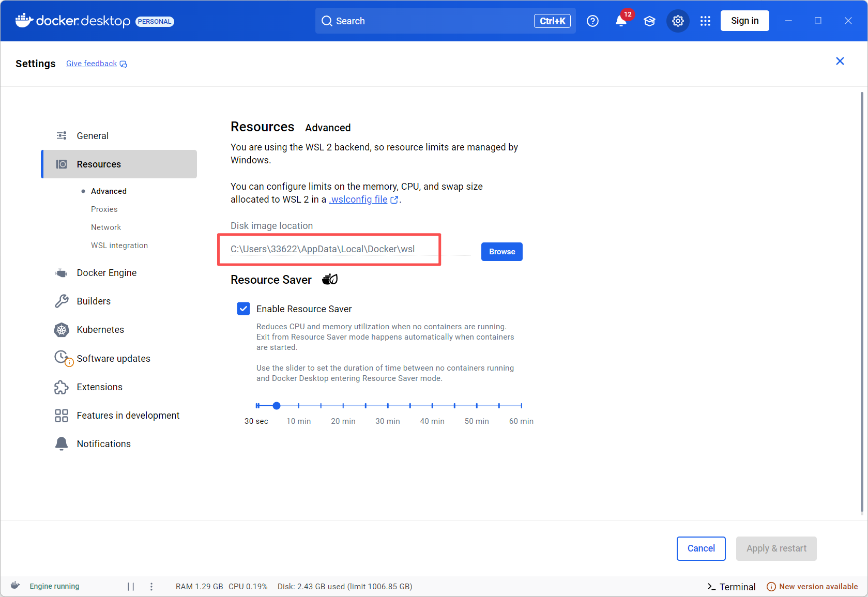
Task: Open Docker Engine settings
Action: click(119, 273)
